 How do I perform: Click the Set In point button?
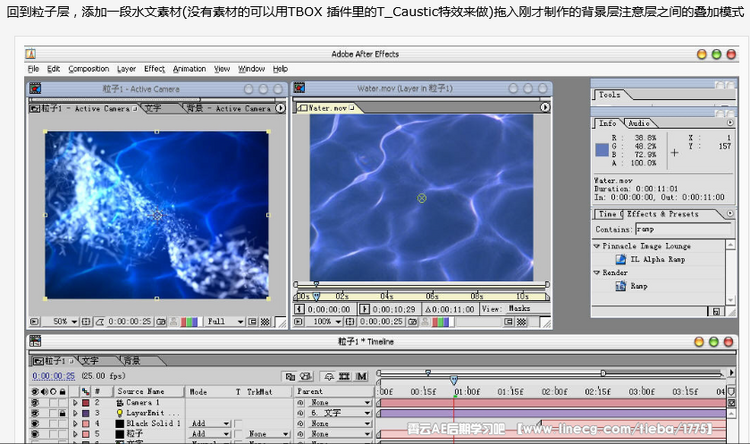(299, 309)
